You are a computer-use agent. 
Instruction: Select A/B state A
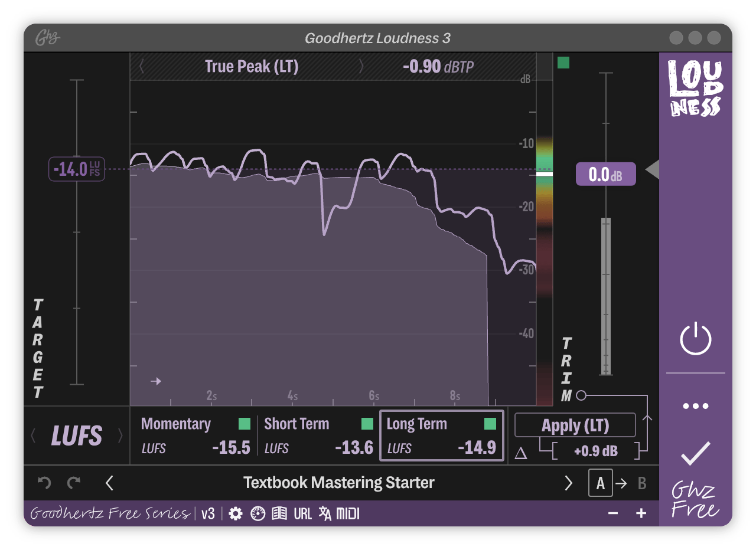click(601, 483)
